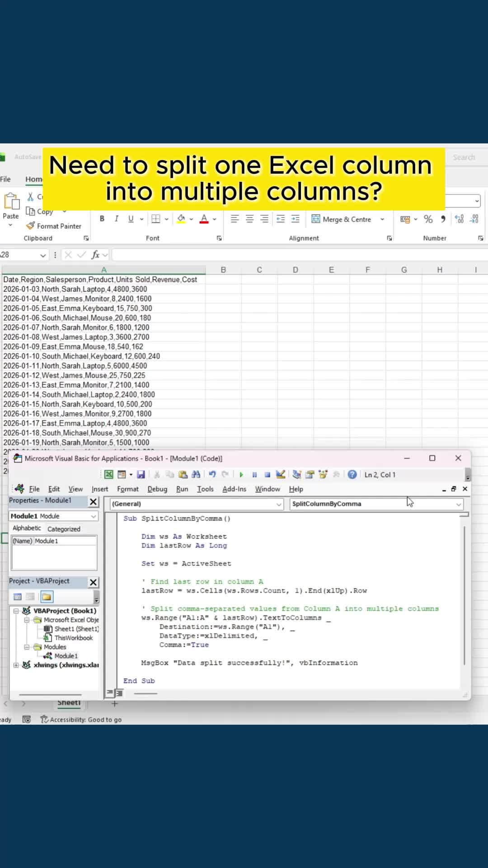Viewport: 488px width, 868px height.
Task: Click the Borders icon in Font group
Action: point(156,219)
